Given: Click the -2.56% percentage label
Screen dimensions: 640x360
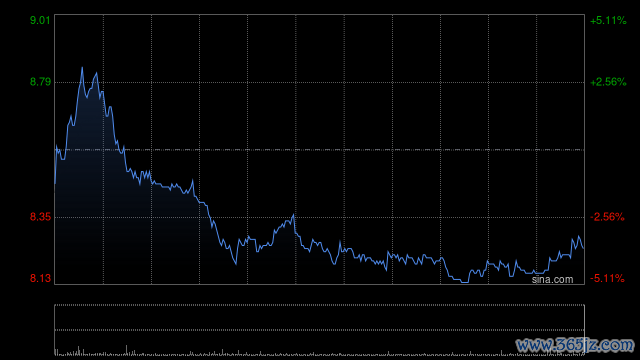Looking at the screenshot, I should coord(607,217).
